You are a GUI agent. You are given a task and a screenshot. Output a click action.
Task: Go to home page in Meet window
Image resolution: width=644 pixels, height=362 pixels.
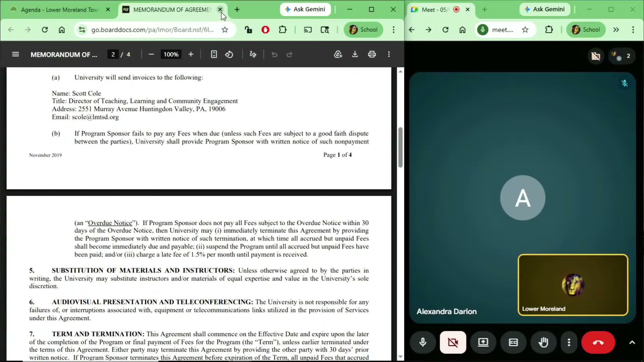[x=463, y=30]
